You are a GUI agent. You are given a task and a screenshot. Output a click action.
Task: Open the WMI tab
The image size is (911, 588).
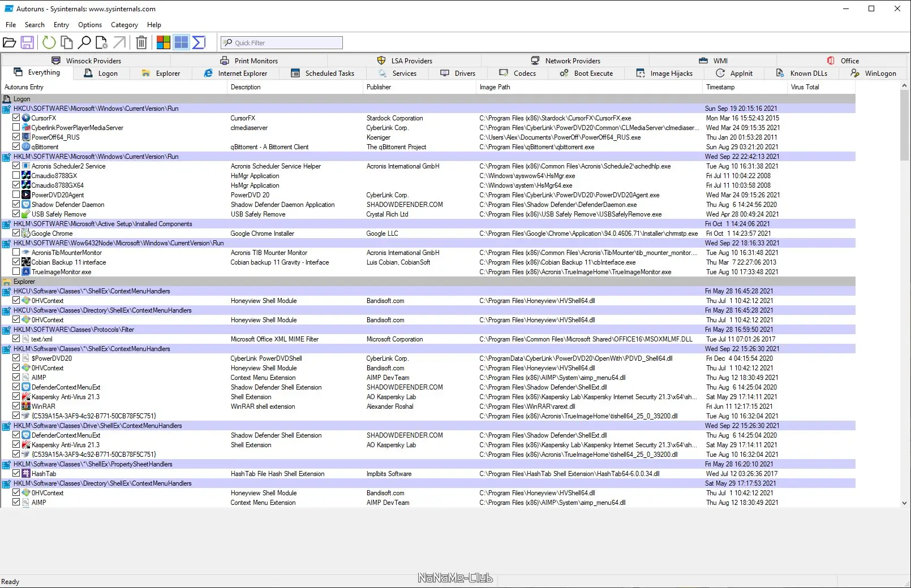click(713, 61)
